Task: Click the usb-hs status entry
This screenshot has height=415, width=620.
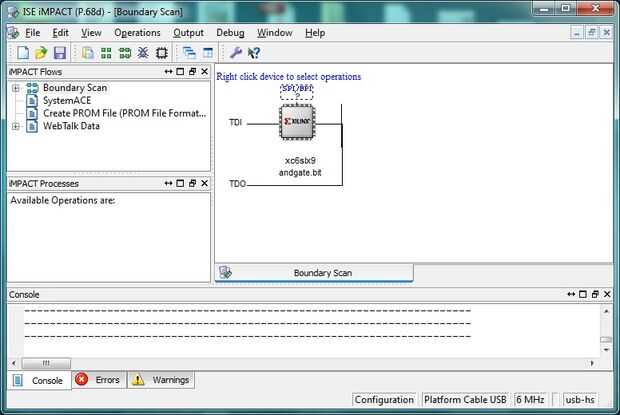Action: coord(580,400)
